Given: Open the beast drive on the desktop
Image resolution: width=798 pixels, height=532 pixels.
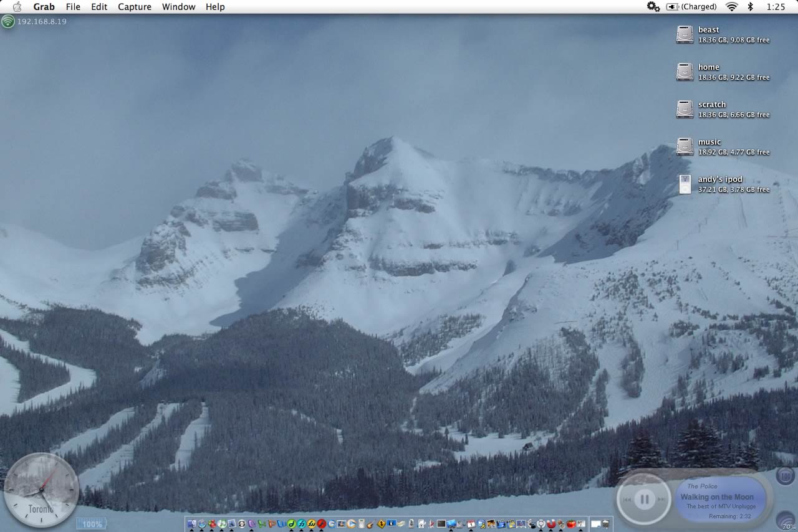Looking at the screenshot, I should click(x=685, y=34).
